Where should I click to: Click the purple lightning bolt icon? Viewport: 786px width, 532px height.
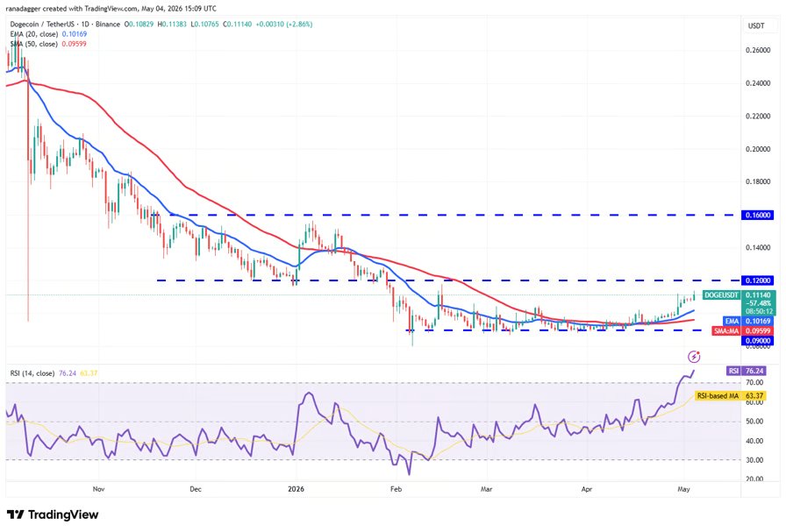click(x=694, y=357)
